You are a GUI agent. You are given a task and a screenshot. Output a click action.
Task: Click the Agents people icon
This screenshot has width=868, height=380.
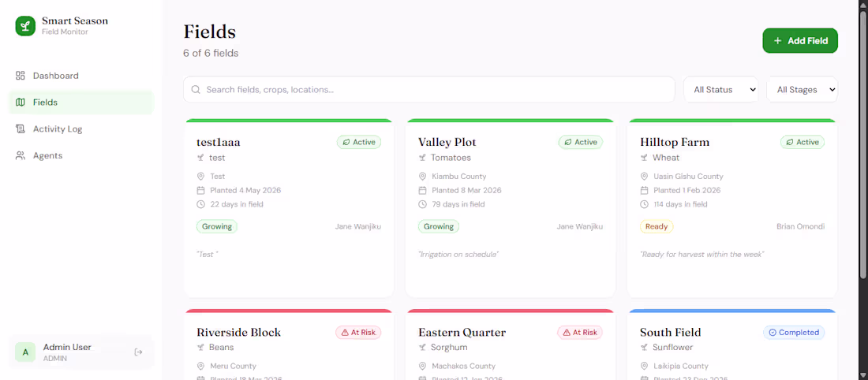21,155
